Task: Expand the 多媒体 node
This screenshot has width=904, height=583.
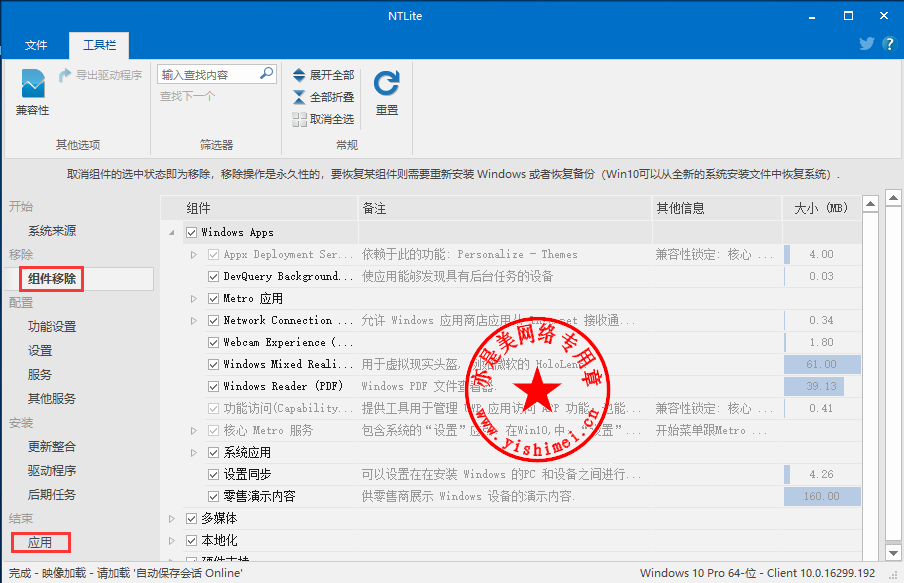Action: [172, 518]
